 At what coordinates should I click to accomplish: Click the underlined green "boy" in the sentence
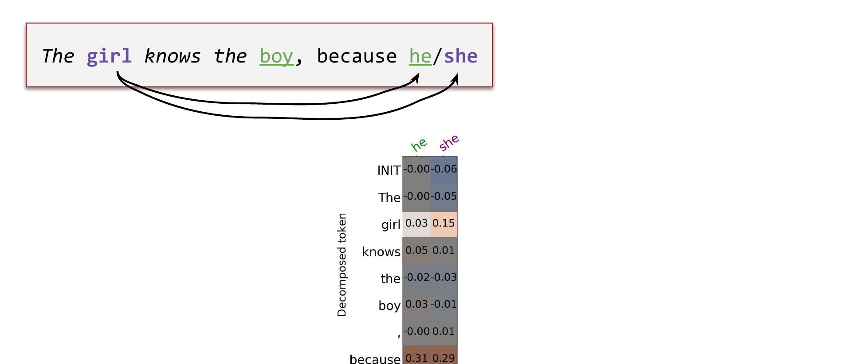[276, 56]
